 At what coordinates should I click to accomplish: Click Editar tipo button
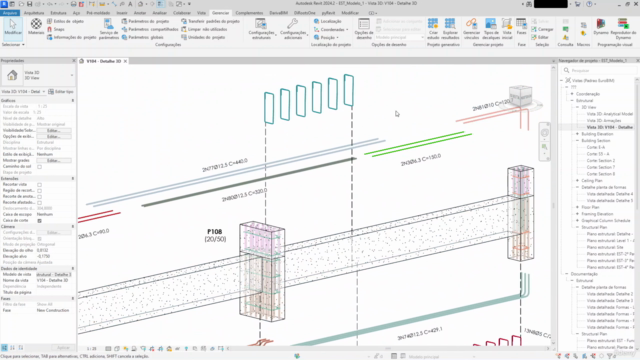click(x=61, y=91)
